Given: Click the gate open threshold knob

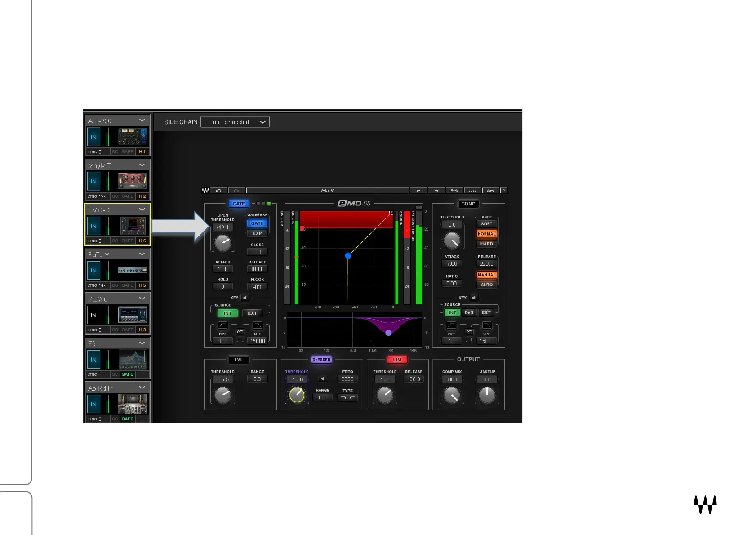Looking at the screenshot, I should (222, 243).
